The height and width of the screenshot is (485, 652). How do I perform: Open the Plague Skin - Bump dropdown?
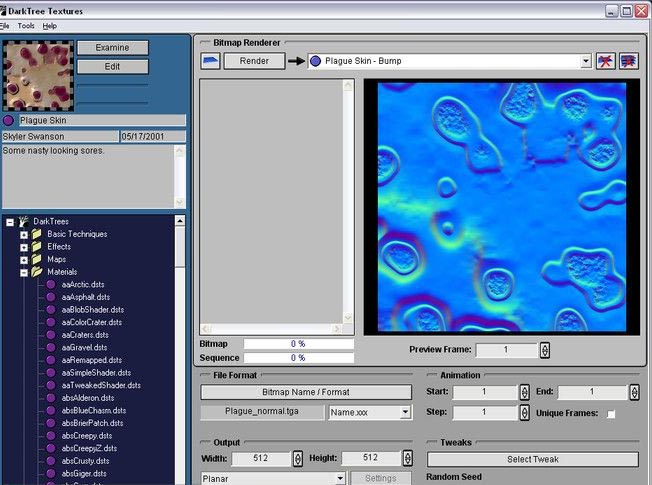tap(585, 61)
